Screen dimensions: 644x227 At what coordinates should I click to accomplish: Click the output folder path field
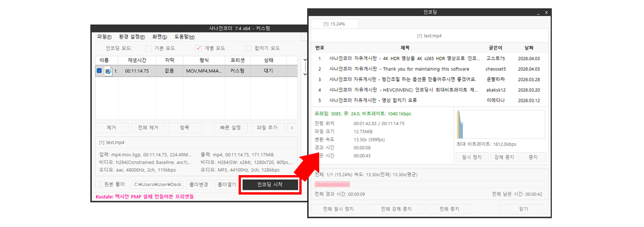(x=158, y=184)
